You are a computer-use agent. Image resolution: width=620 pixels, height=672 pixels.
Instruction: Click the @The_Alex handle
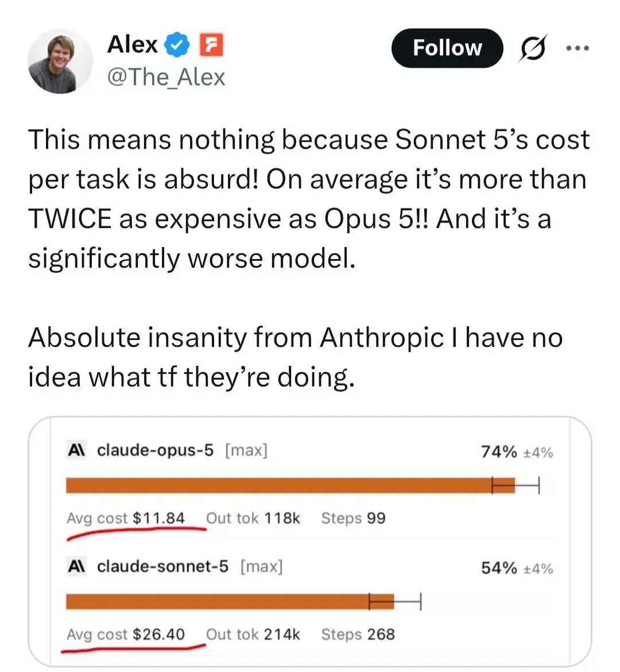[x=166, y=78]
